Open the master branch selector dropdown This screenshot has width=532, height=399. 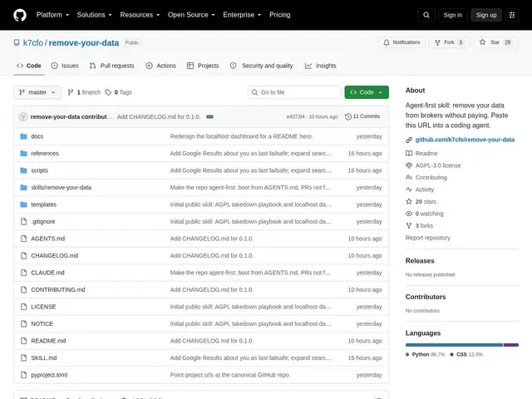pos(37,92)
